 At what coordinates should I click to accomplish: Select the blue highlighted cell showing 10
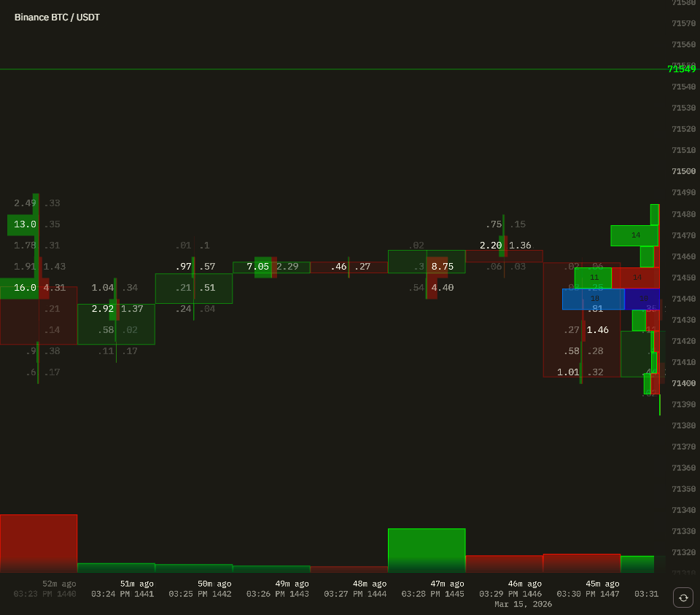(x=594, y=299)
